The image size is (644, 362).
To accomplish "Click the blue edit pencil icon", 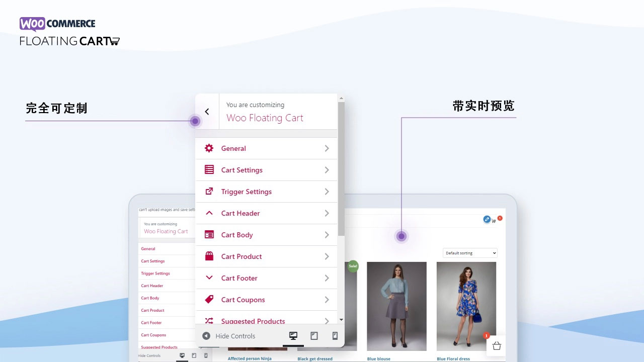I will [487, 219].
